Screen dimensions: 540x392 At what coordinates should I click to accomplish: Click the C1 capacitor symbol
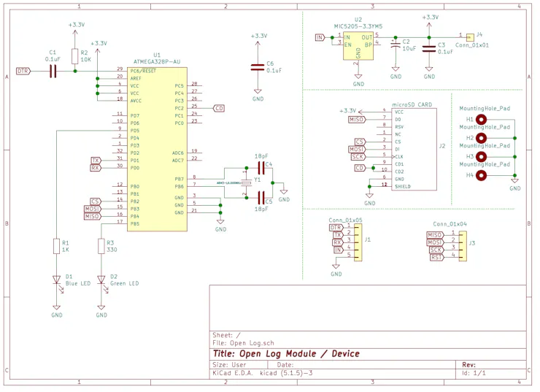coord(53,72)
